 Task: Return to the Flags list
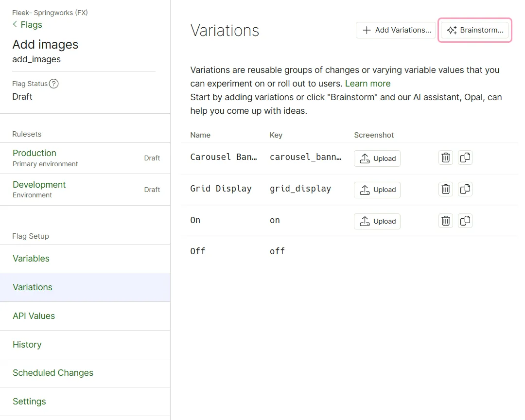pos(31,25)
